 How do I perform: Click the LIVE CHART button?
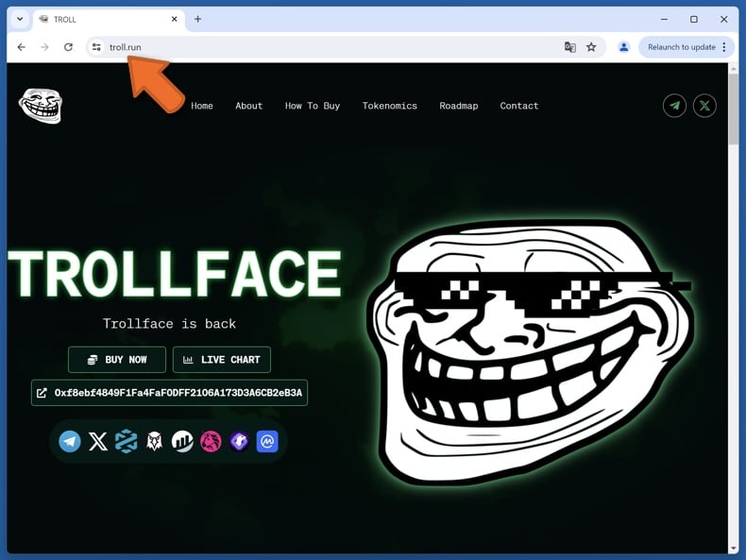[x=222, y=360]
